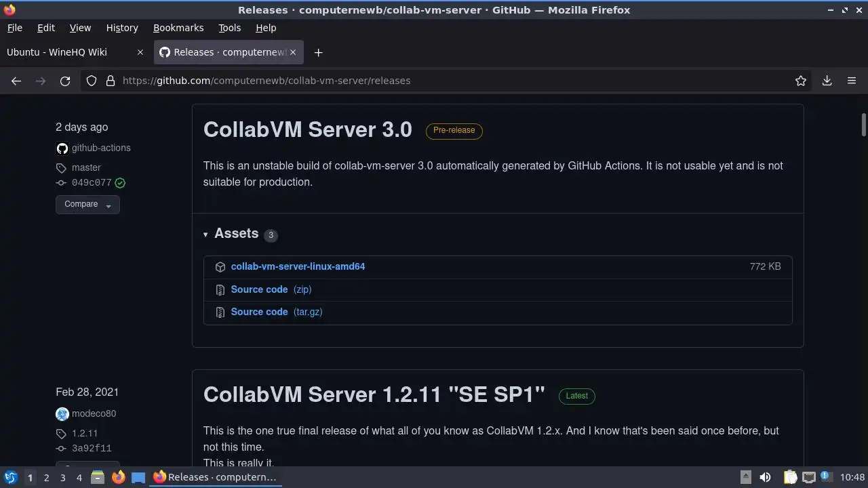Open the master tag link
Screen dimensions: 868x488
pyautogui.click(x=86, y=167)
